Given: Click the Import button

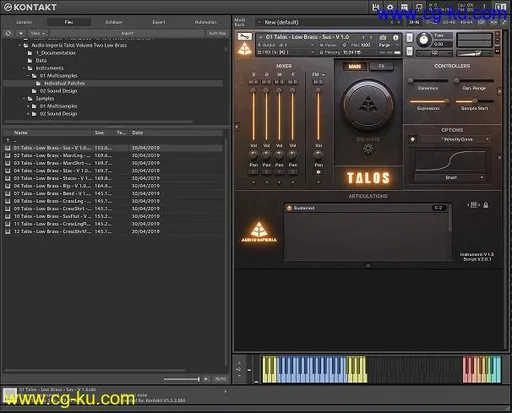Looking at the screenshot, I should [x=127, y=33].
